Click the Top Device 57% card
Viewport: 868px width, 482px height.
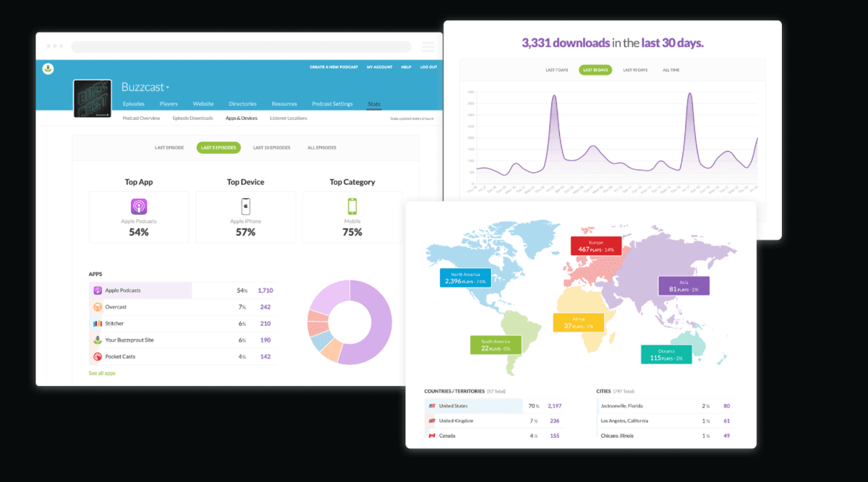[x=245, y=217]
